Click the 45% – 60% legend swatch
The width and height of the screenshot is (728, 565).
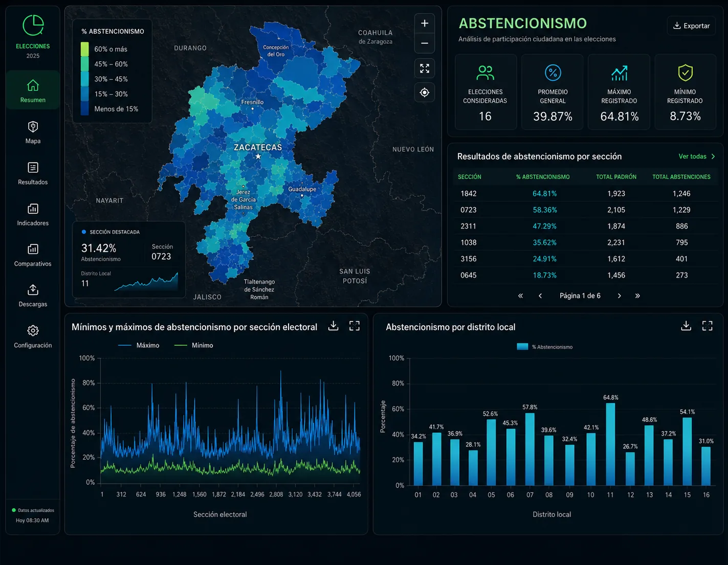click(x=84, y=64)
